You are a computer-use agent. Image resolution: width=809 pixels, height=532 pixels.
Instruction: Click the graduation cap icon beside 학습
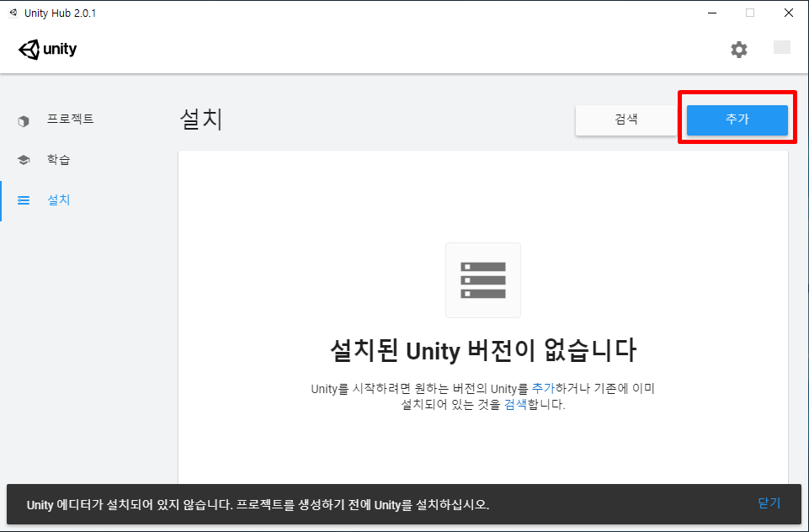[x=24, y=160]
